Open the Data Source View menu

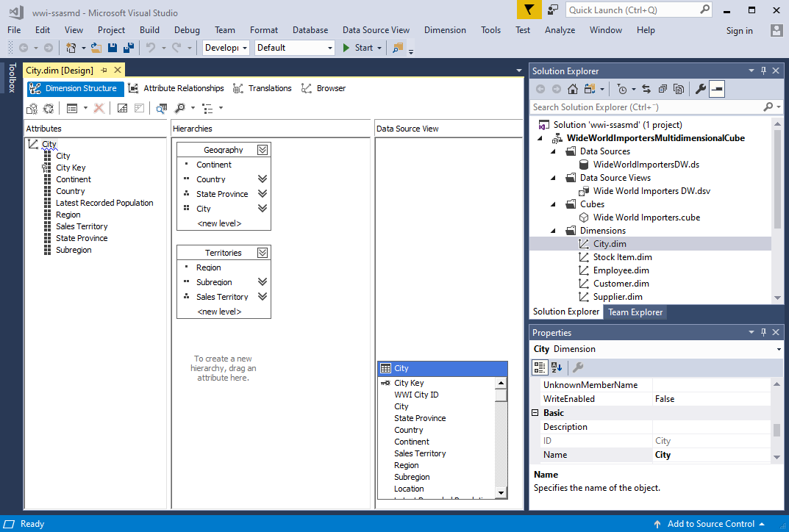[x=376, y=30]
